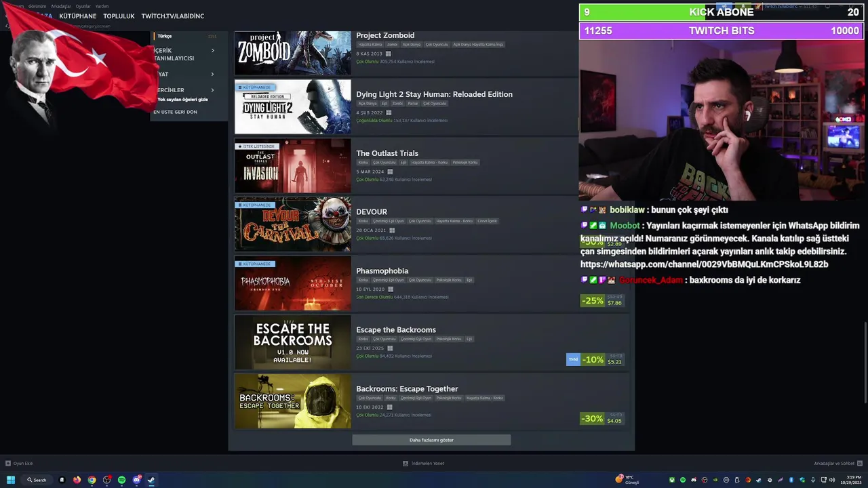Image resolution: width=868 pixels, height=488 pixels.
Task: Click 'Daha fazlasını göster' button
Action: pyautogui.click(x=431, y=440)
